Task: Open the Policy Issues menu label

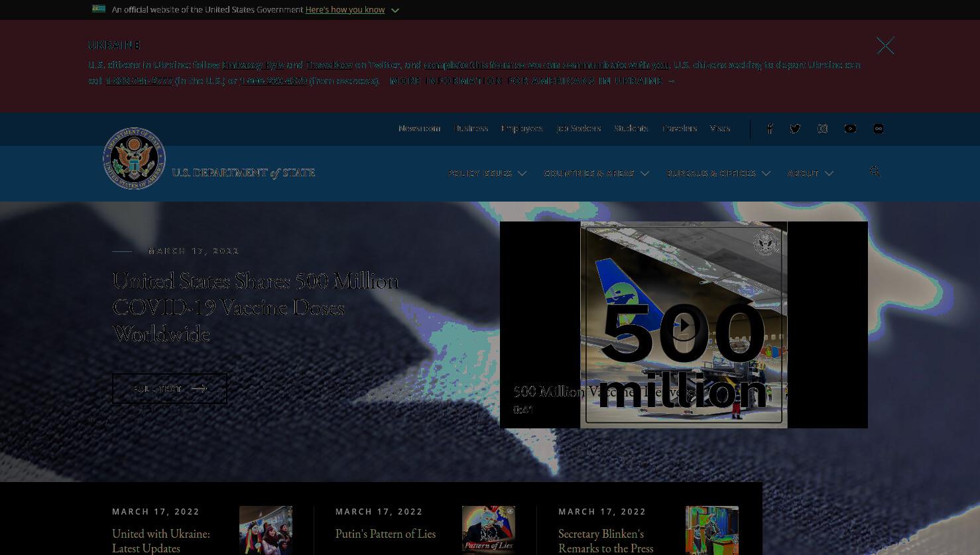Action: pyautogui.click(x=480, y=173)
